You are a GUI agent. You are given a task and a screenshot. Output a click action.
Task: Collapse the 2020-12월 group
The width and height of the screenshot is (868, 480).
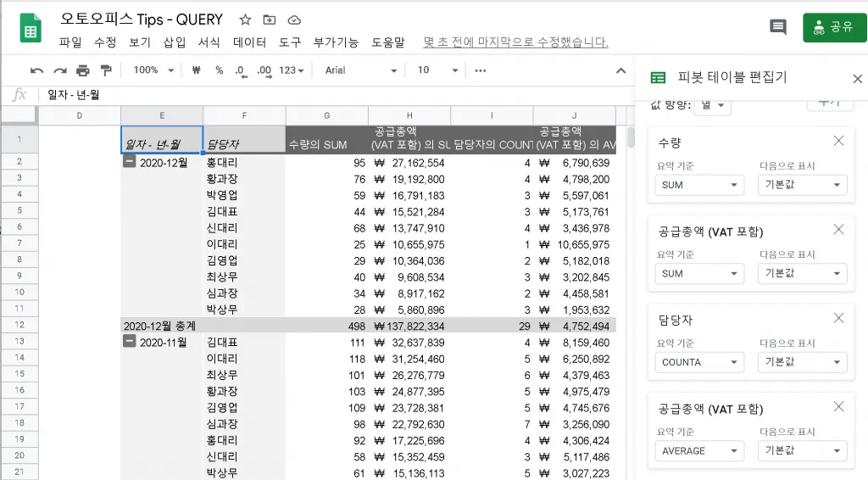tap(129, 162)
